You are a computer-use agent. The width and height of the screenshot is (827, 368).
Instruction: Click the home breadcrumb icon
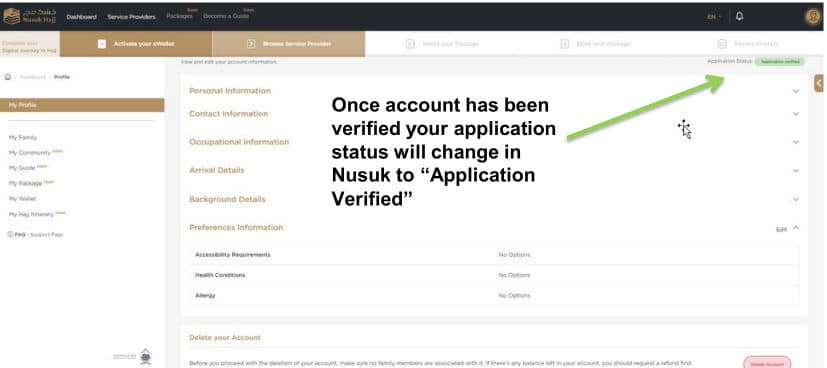(7, 77)
